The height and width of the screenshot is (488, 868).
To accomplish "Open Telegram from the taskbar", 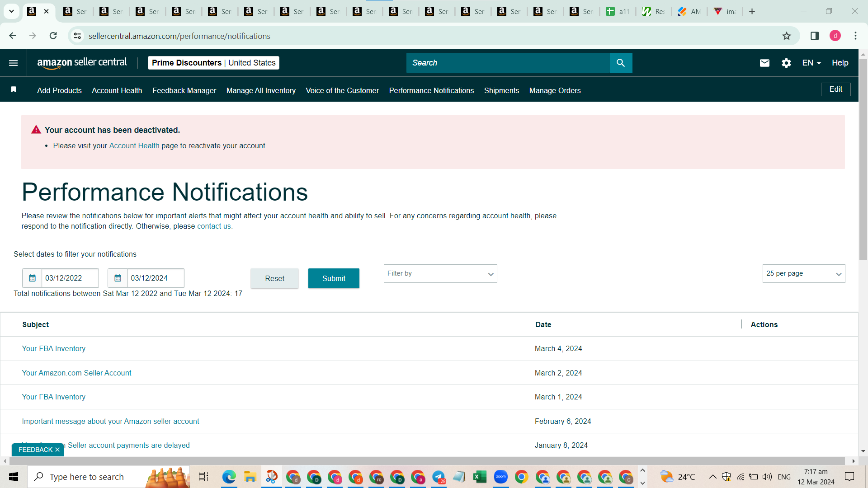I will click(438, 477).
